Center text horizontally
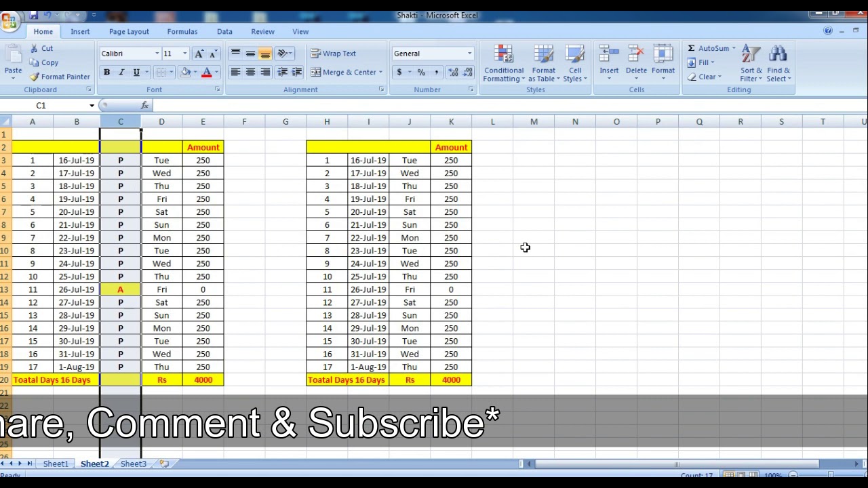This screenshot has width=868, height=488. click(250, 73)
